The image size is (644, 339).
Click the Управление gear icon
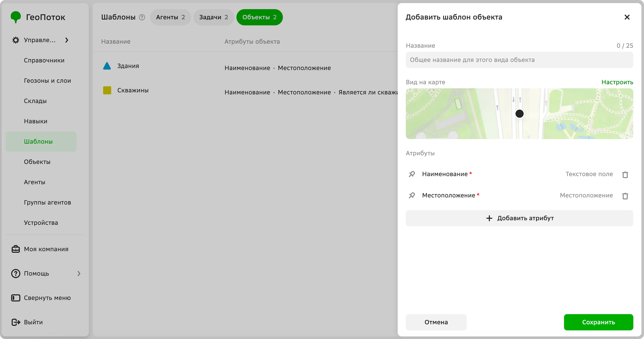(x=16, y=40)
